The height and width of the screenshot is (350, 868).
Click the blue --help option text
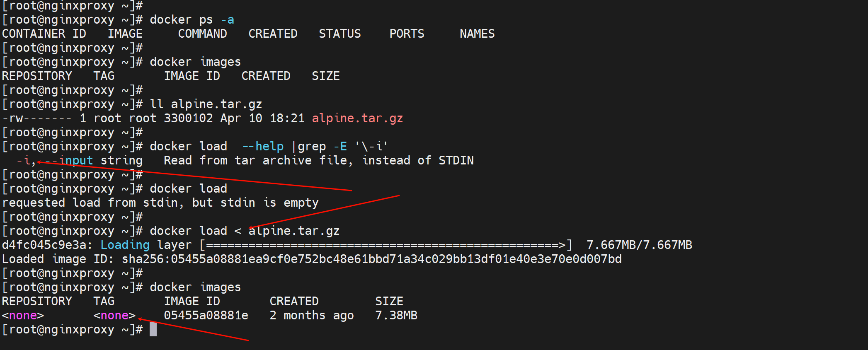263,147
